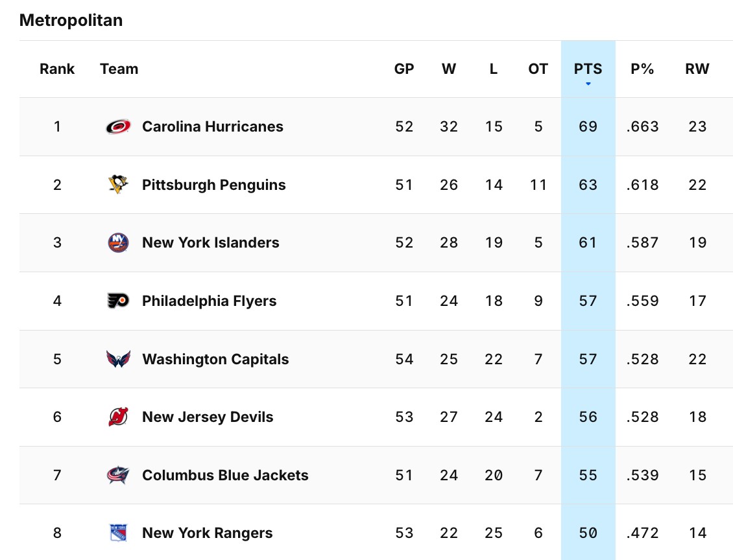Open the Carolina Hurricanes team page
Viewport: 733px width, 560px height.
pos(213,126)
